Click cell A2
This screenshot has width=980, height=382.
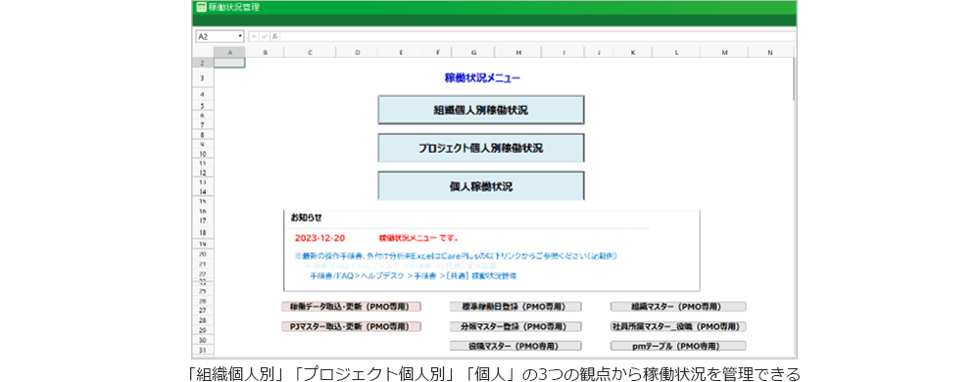pyautogui.click(x=230, y=63)
